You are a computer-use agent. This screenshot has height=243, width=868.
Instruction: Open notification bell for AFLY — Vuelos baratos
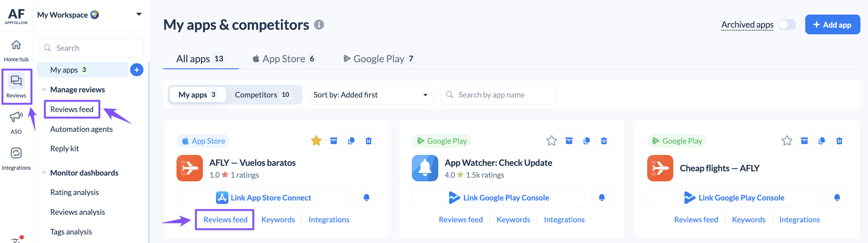coord(366,197)
